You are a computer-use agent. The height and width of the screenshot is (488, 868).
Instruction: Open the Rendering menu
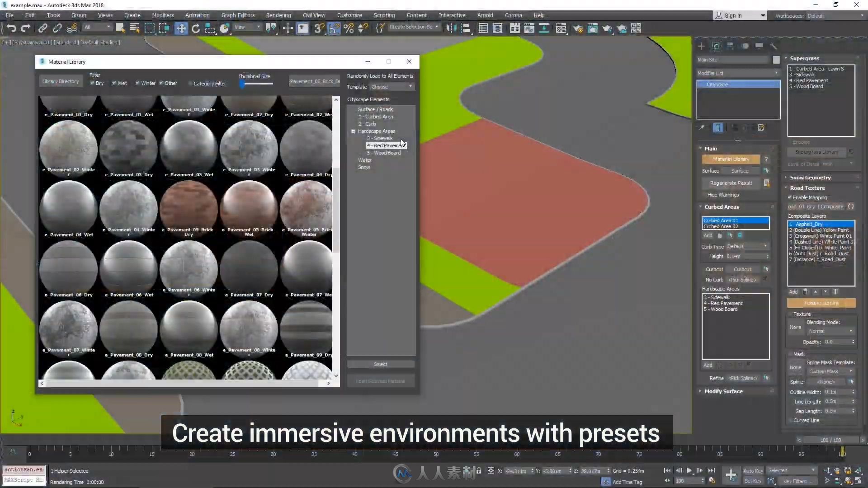pos(278,15)
